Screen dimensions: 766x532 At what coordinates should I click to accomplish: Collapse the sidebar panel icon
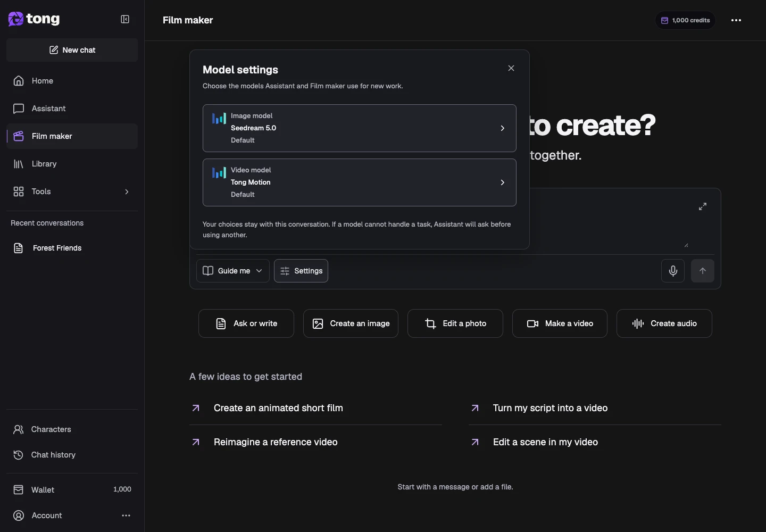[125, 19]
